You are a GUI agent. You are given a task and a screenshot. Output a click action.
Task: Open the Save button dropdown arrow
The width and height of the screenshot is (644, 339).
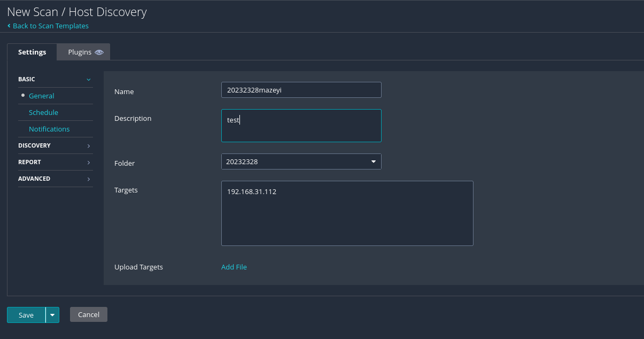(x=52, y=315)
